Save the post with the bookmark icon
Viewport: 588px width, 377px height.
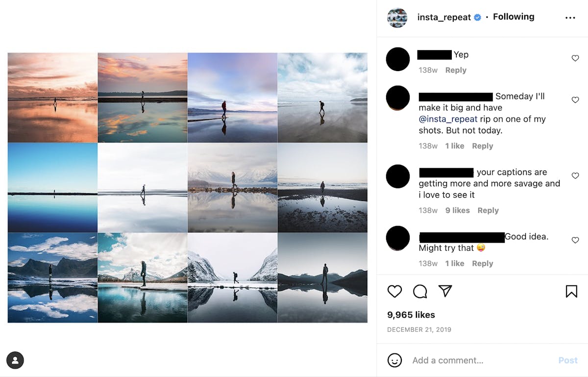[571, 291]
